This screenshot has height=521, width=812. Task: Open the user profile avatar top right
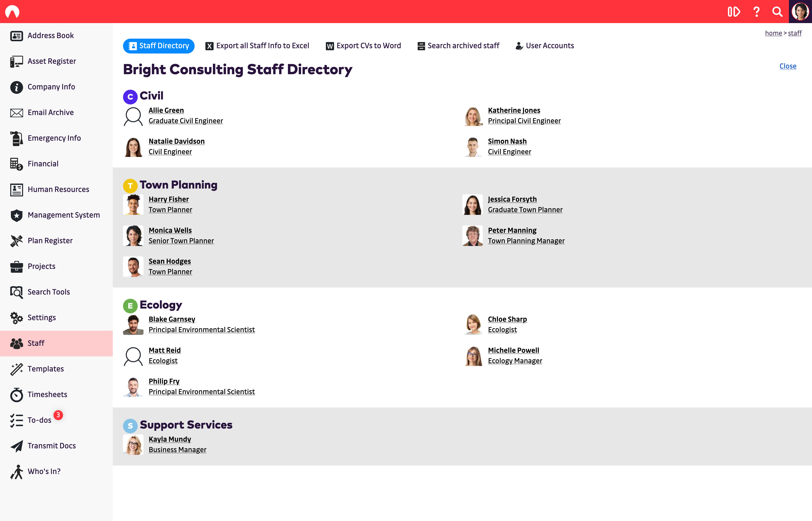800,11
